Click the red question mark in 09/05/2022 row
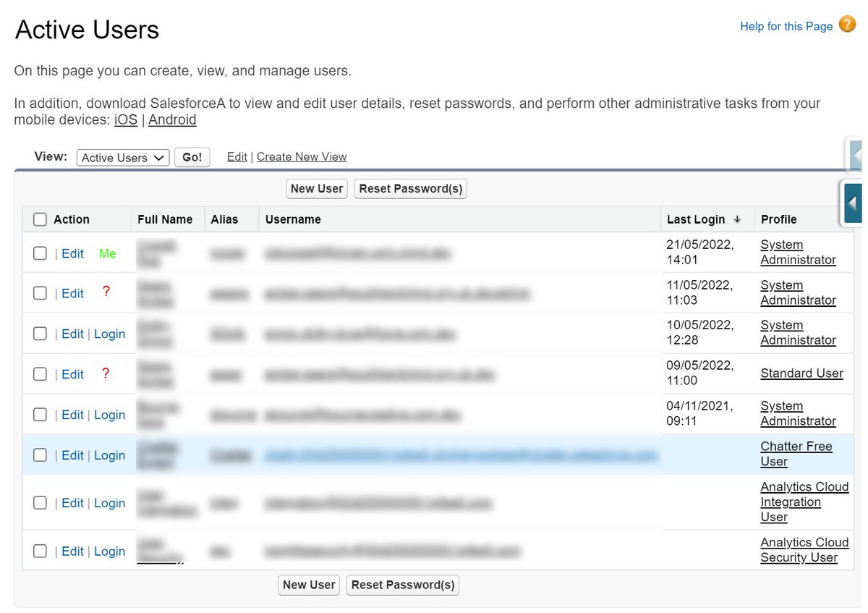This screenshot has height=613, width=868. (x=106, y=373)
